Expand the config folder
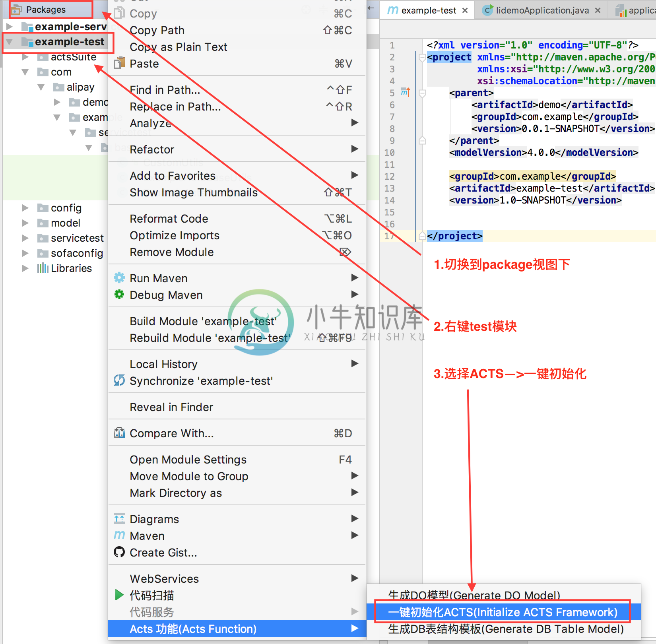Screen dimensions: 656x644 pyautogui.click(x=25, y=208)
